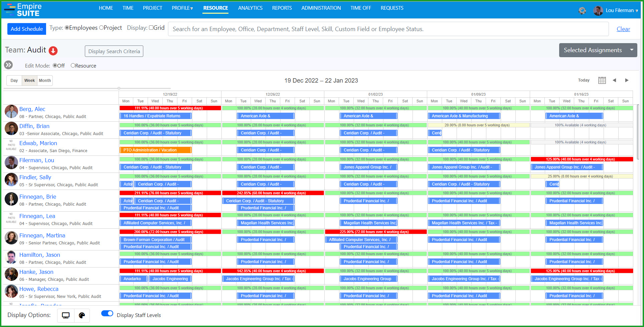This screenshot has height=327, width=644.
Task: Open the PROJECT menu
Action: pyautogui.click(x=152, y=8)
